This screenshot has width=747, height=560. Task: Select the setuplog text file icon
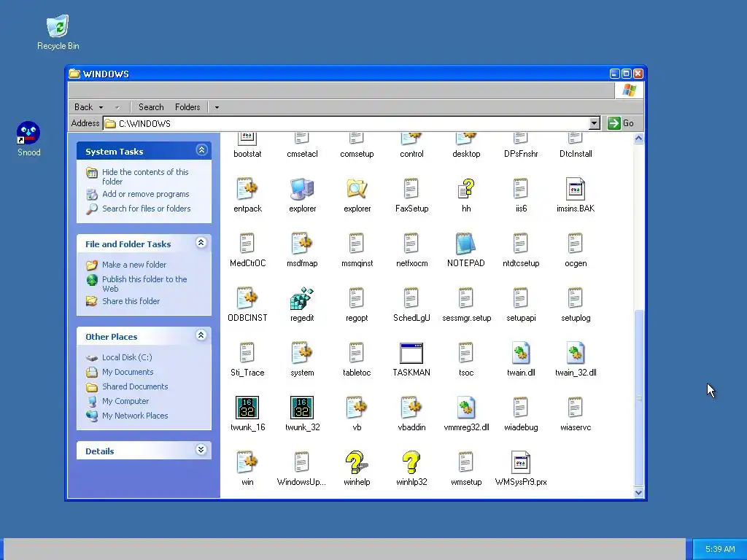point(575,298)
